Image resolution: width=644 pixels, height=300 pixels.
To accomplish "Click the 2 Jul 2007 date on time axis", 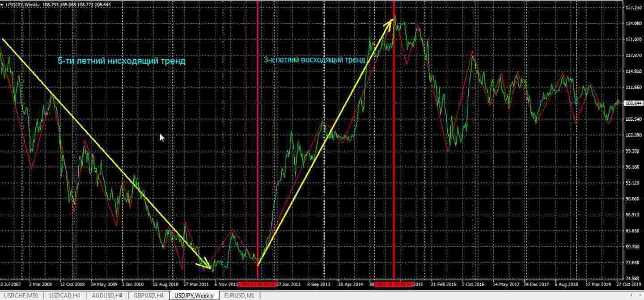I will coord(11,284).
